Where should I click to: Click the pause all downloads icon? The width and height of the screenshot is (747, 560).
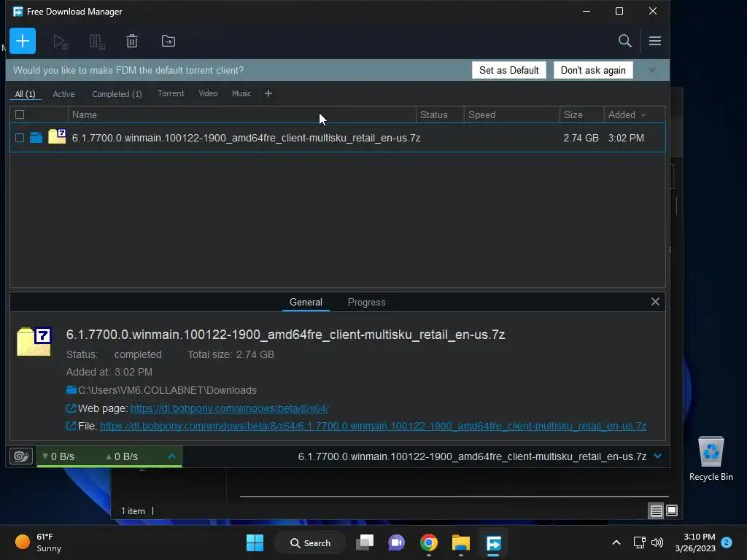(x=97, y=42)
